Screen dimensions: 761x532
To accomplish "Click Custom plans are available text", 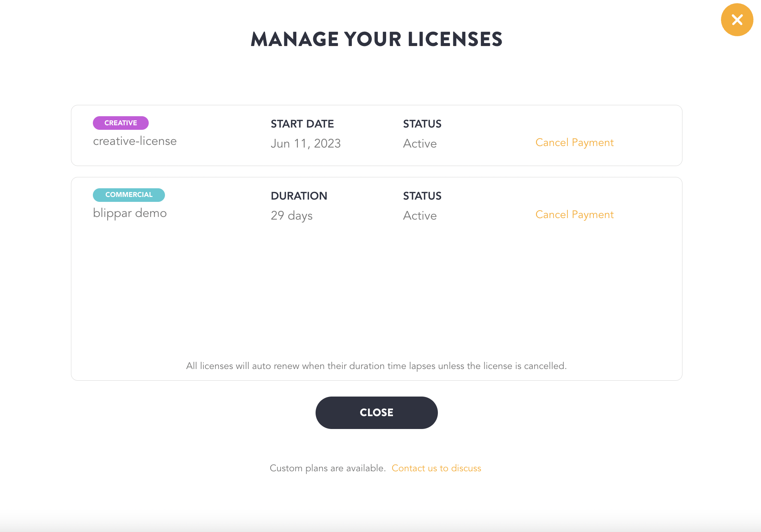I will 327,468.
